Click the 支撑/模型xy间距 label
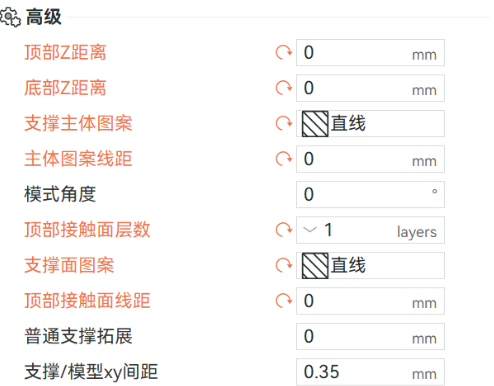 (x=91, y=372)
